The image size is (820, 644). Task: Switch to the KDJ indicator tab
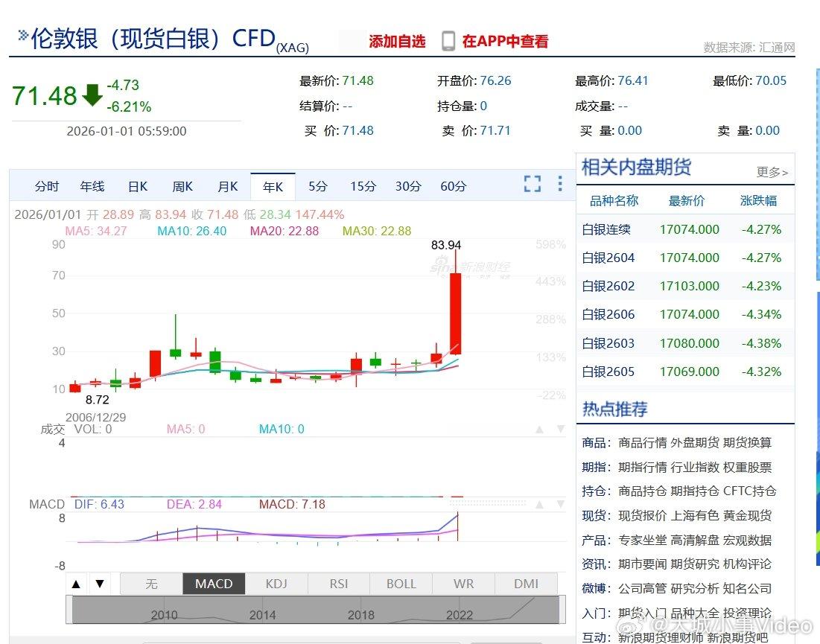[x=276, y=584]
